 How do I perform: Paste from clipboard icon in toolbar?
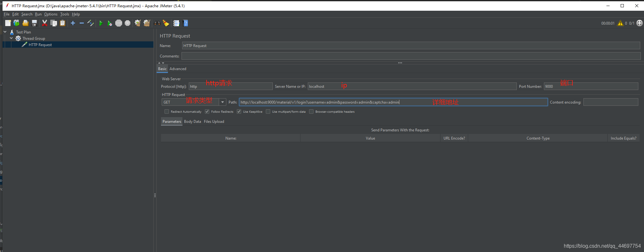click(x=63, y=23)
